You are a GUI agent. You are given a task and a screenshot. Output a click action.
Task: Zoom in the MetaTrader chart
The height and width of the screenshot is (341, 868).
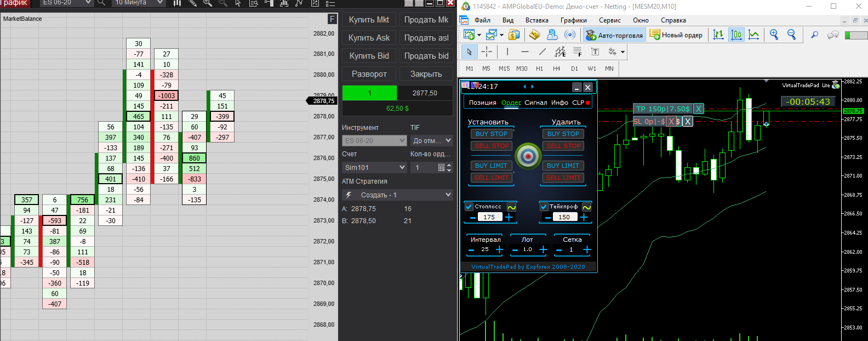coord(774,35)
